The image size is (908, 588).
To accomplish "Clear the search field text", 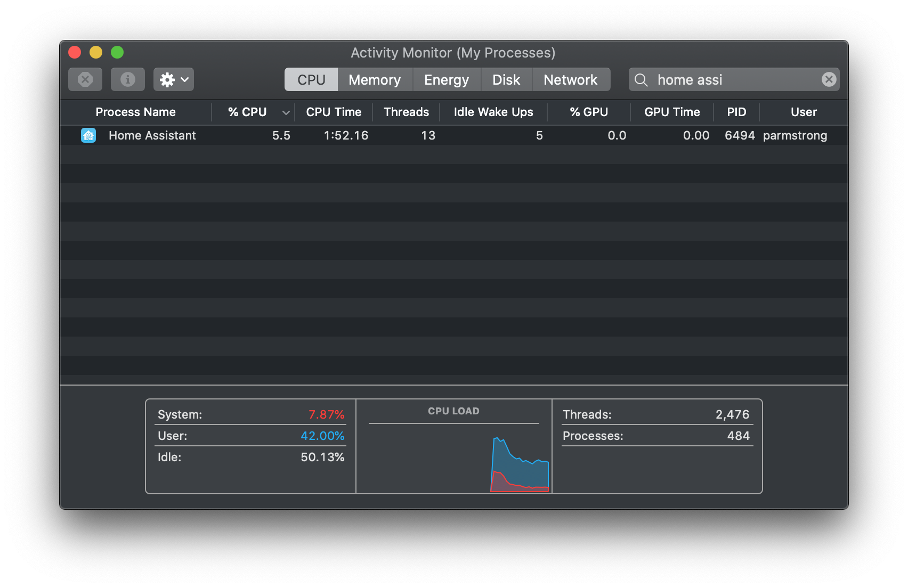I will pyautogui.click(x=829, y=79).
